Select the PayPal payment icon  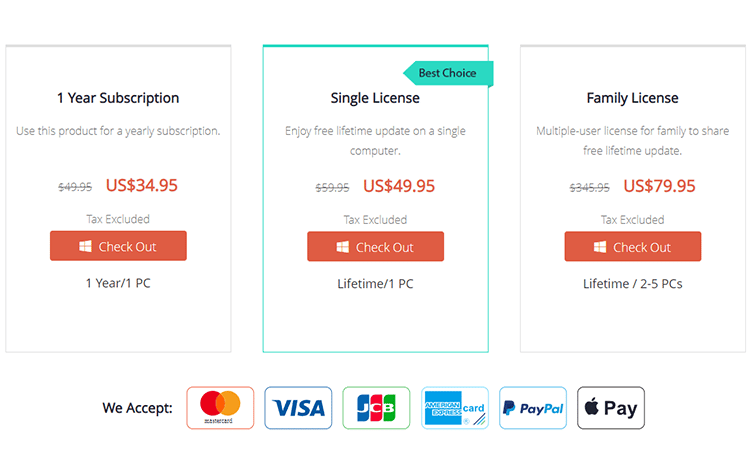pos(533,408)
